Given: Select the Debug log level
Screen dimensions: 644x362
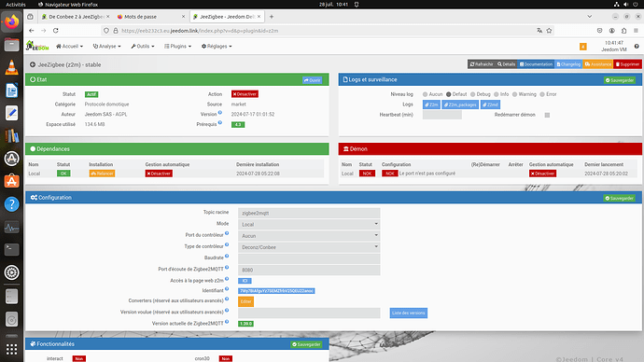Looking at the screenshot, I should 472,94.
